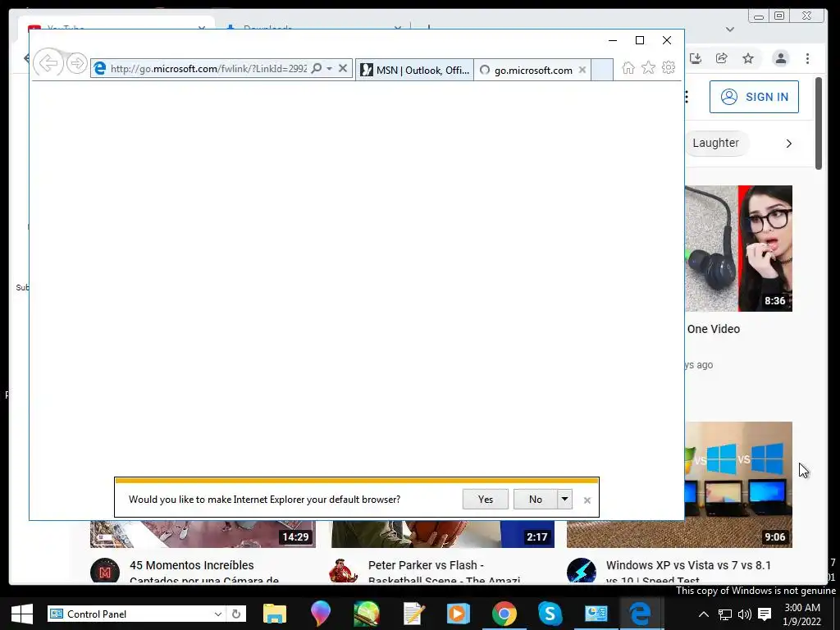Image resolution: width=840 pixels, height=630 pixels.
Task: Click Chrome share page icon
Action: coord(722,58)
